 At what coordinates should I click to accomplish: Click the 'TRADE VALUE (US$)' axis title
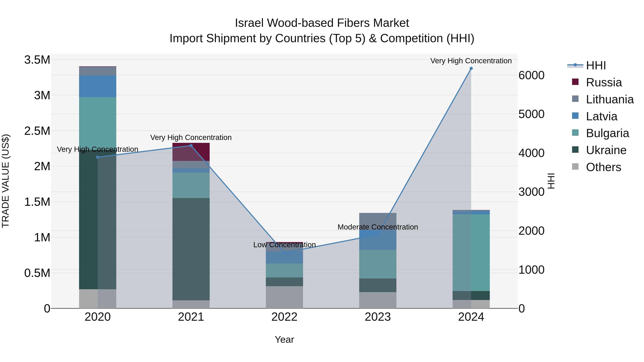pyautogui.click(x=6, y=181)
